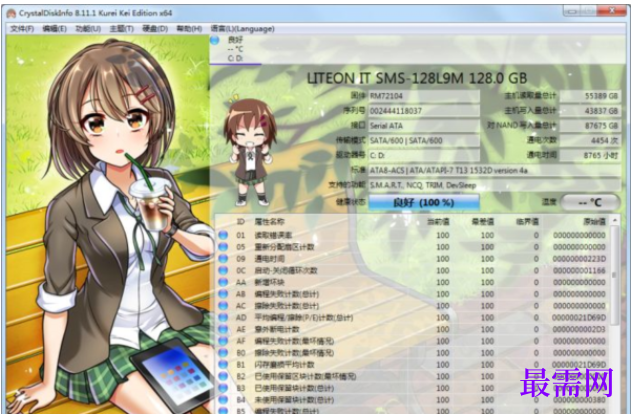Select the 闪存磨损平均计数 attribute name
This screenshot has width=632, height=414.
tap(285, 365)
